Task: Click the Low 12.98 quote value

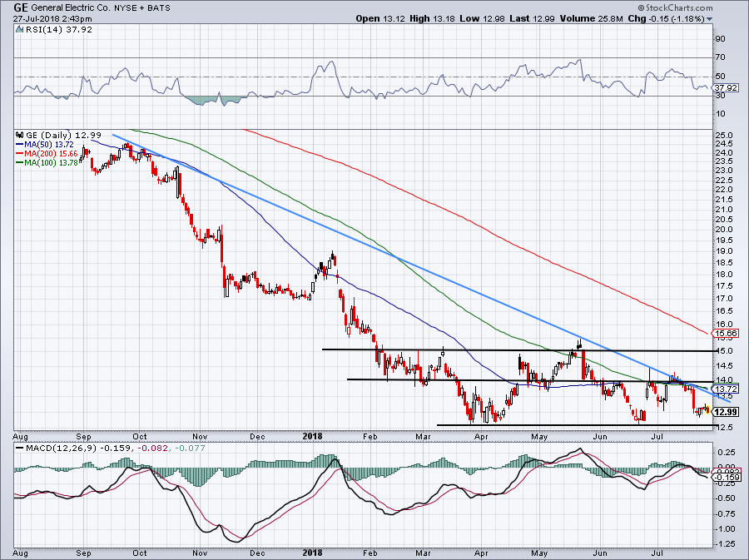Action: pyautogui.click(x=482, y=18)
